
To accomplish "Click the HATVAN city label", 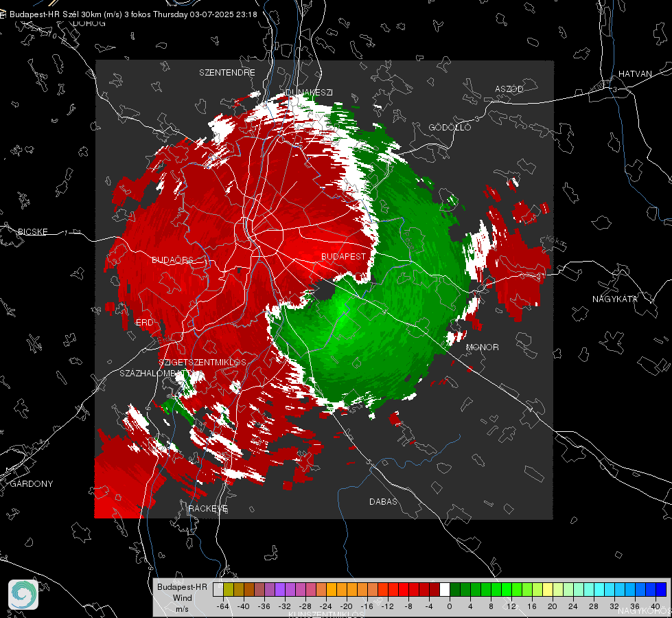I will 635,73.
